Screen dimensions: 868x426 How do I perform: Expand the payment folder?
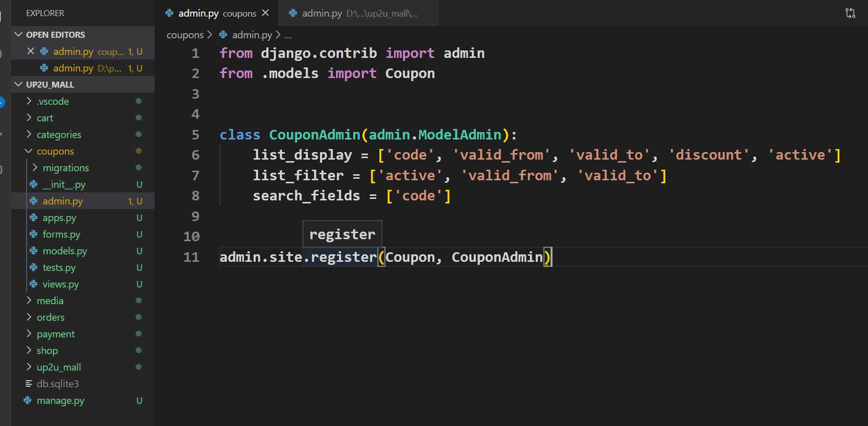pos(83,334)
